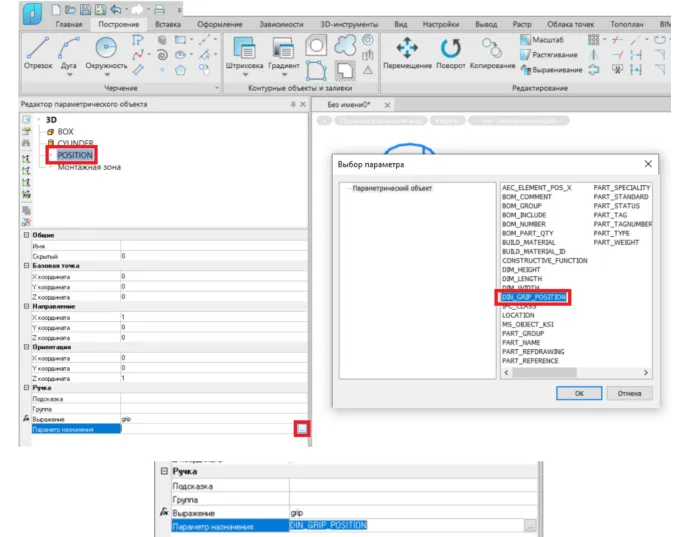
Task: Open the Дуга dropdown arrow
Action: 69,75
